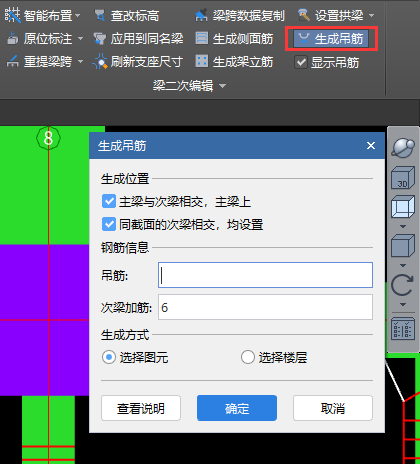Click the 设置拱梁 icon
Screen dimensions: 420x464
tap(304, 15)
